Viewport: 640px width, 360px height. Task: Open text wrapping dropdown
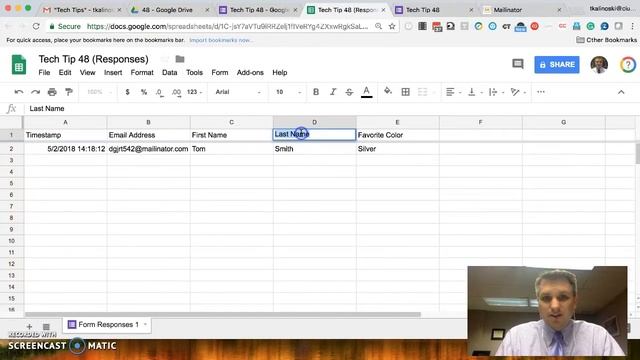[x=496, y=92]
